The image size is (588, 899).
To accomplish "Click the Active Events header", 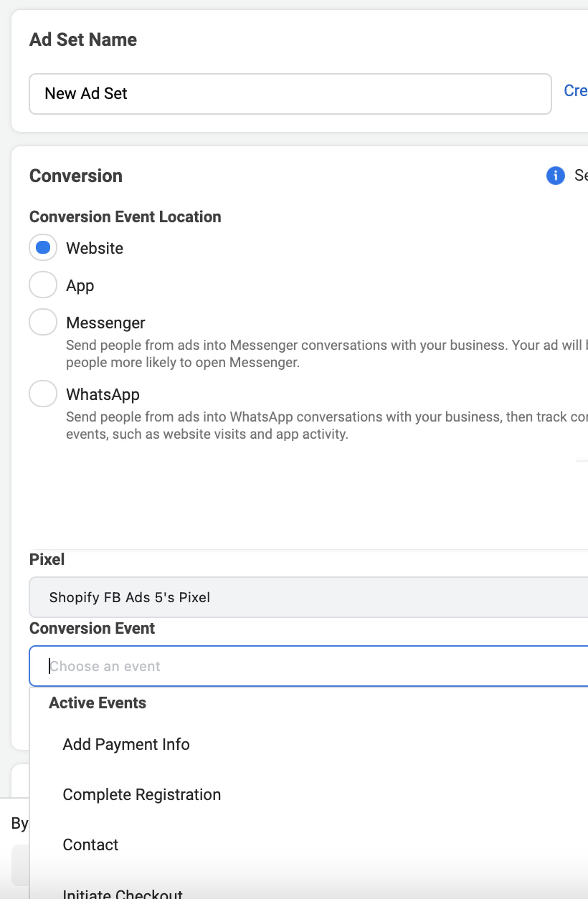I will [98, 703].
